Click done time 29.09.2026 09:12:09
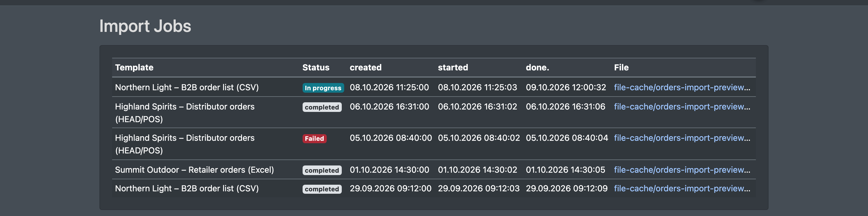 tap(567, 188)
